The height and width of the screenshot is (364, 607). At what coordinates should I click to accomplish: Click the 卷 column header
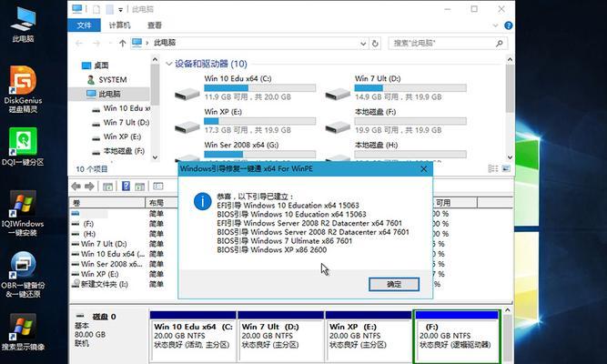(x=107, y=203)
